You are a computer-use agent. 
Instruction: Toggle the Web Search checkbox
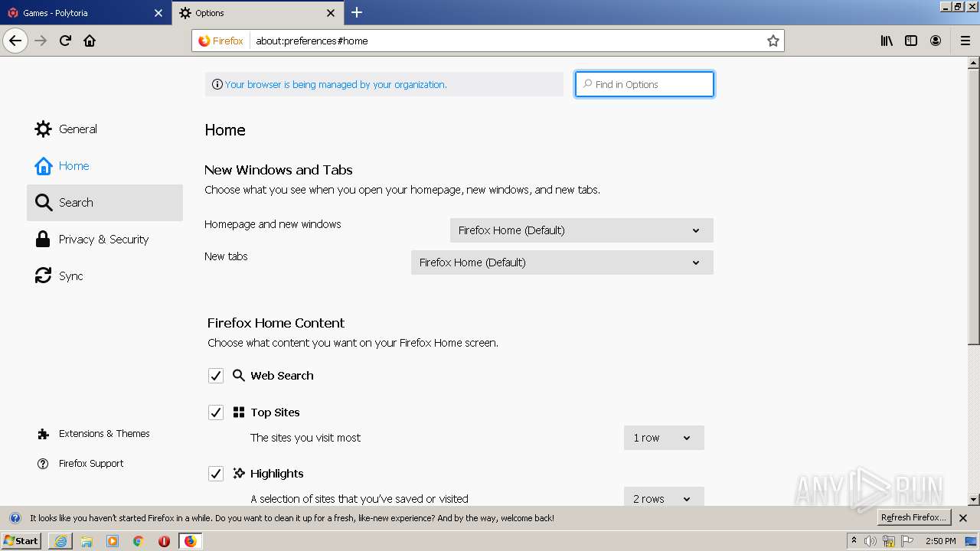pyautogui.click(x=216, y=376)
